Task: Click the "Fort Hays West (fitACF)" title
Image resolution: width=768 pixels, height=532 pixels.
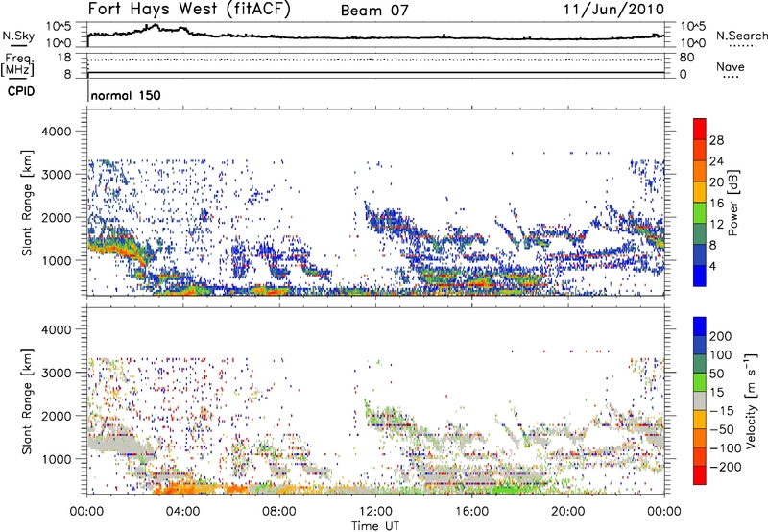Action: [x=189, y=9]
